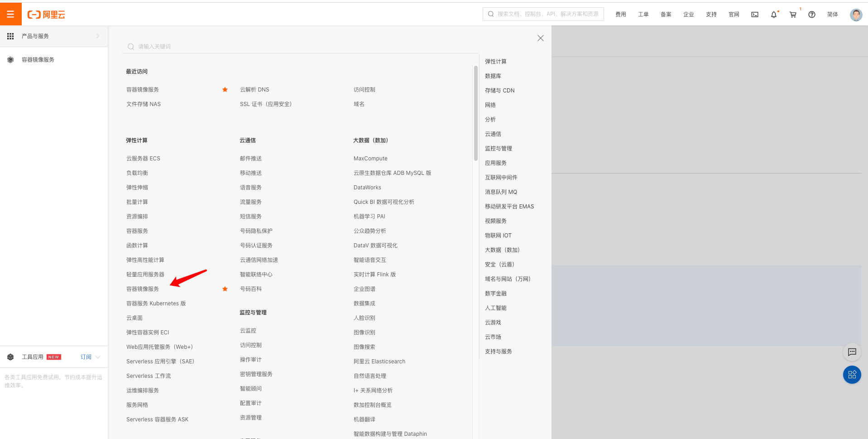This screenshot has width=868, height=439.
Task: Open the products and services grid icon
Action: [x=10, y=36]
